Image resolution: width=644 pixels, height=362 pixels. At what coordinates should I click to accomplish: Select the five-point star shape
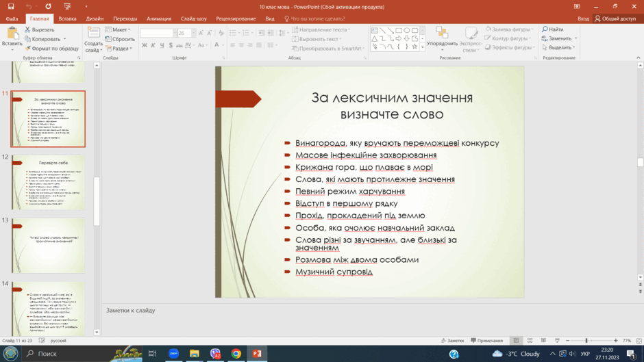click(414, 47)
